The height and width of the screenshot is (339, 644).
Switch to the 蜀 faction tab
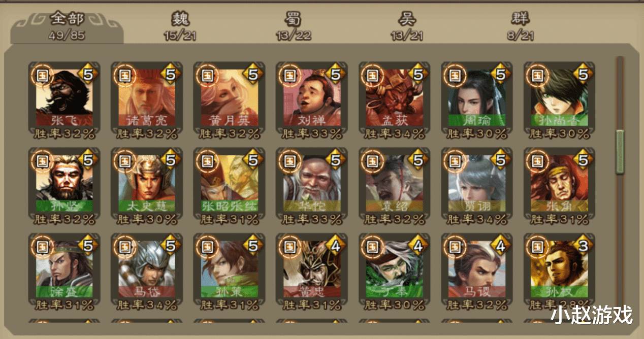tap(294, 26)
